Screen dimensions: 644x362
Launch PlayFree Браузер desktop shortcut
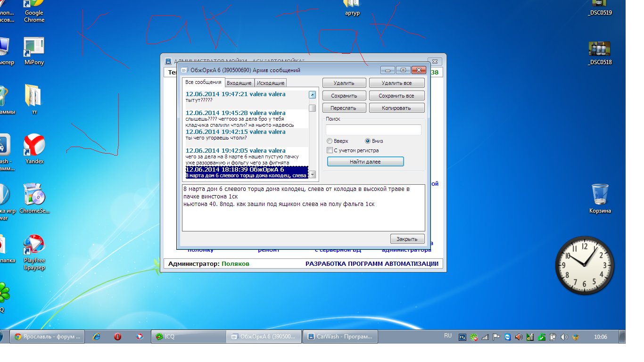(34, 252)
